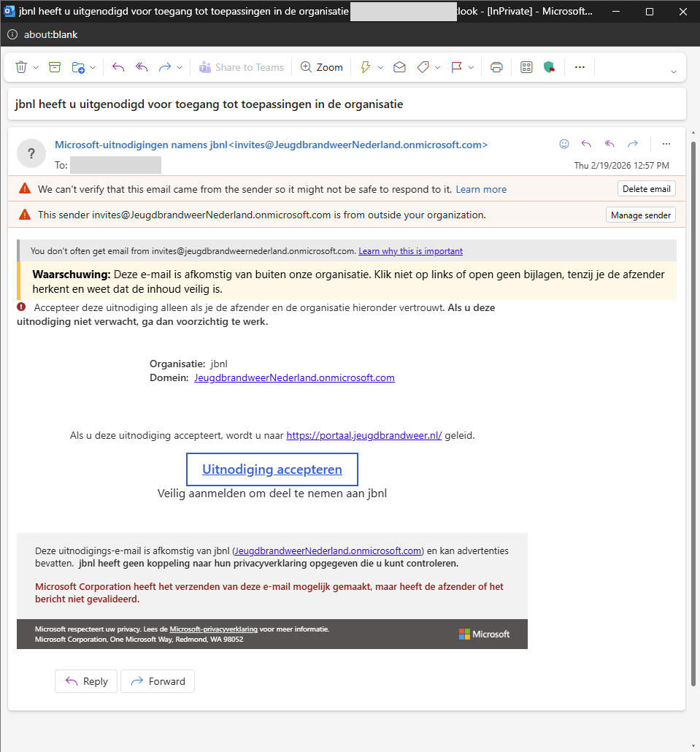Click Learn more about unverified sender
This screenshot has height=752, width=700.
pos(481,189)
